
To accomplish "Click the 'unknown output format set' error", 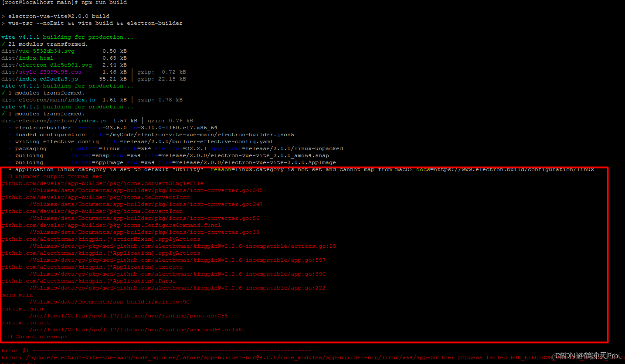I will (55, 176).
